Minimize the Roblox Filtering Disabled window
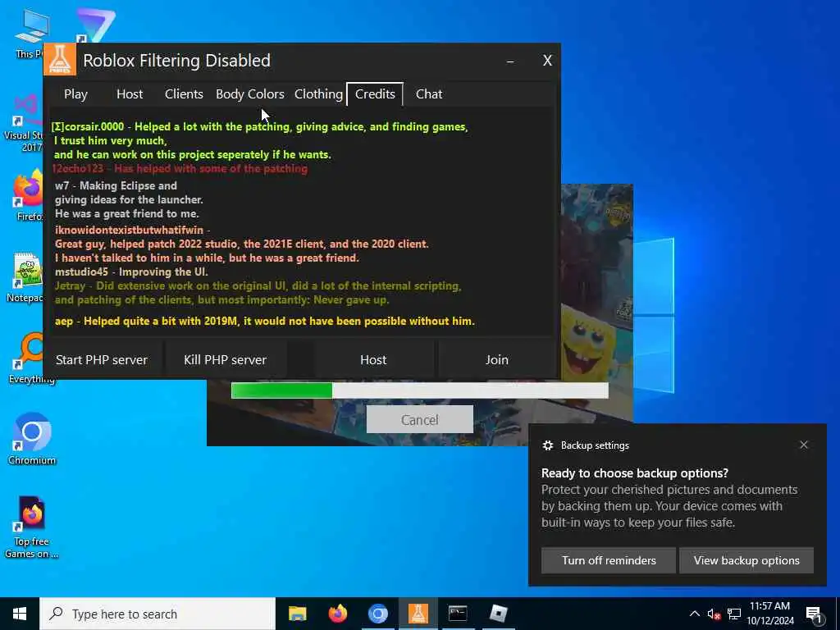840x630 pixels. coord(510,61)
